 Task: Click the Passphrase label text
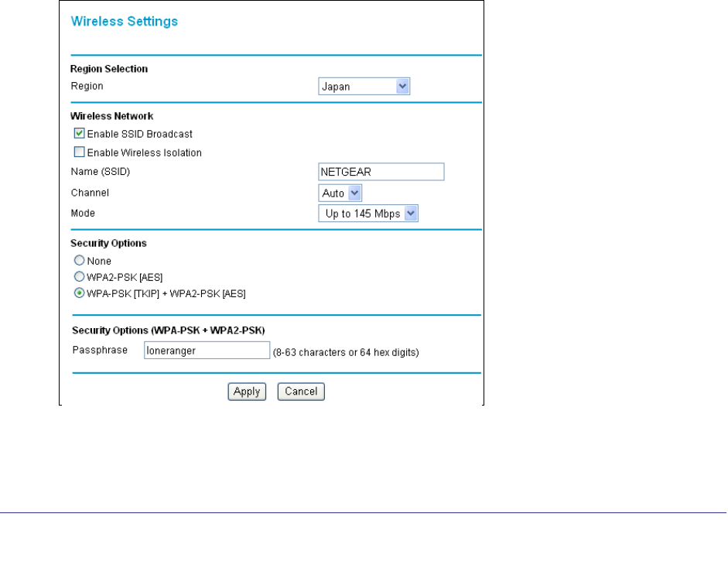(100, 350)
